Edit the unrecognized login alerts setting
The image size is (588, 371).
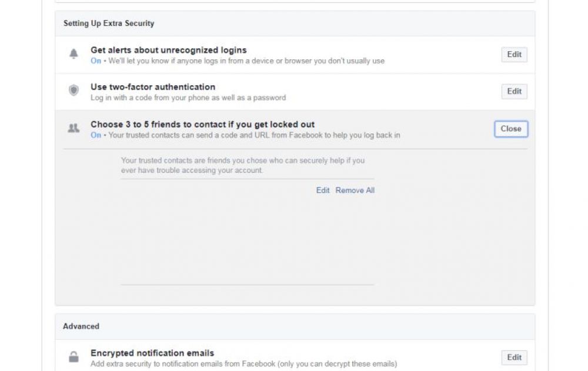pos(514,55)
